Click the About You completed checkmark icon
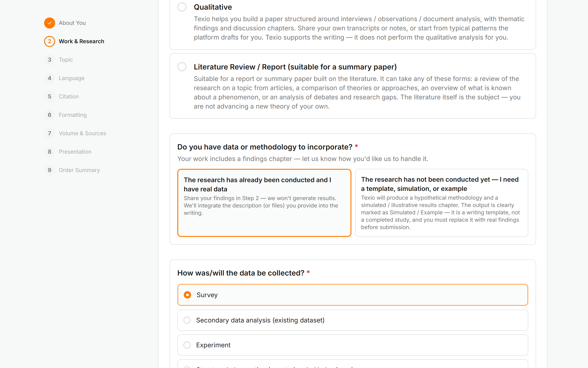588x368 pixels. 50,23
